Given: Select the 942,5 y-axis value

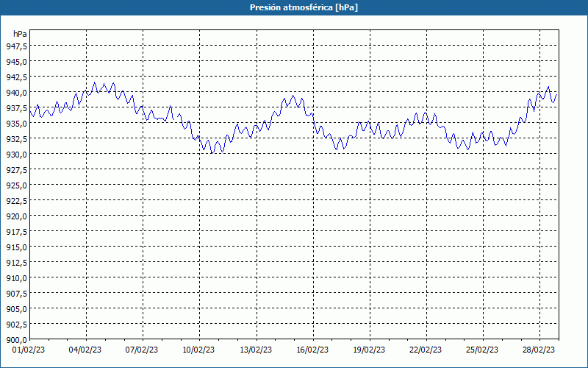Looking at the screenshot, I should (x=16, y=77).
